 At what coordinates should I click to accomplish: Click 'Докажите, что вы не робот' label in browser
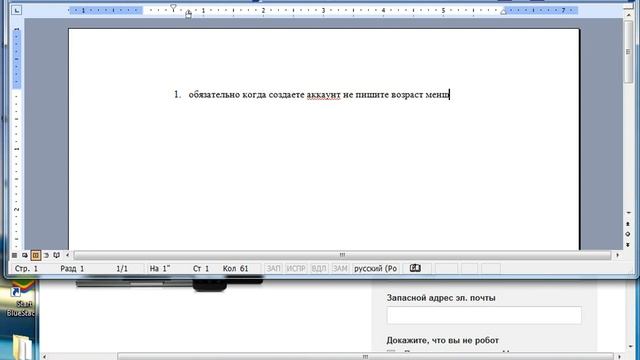(442, 340)
